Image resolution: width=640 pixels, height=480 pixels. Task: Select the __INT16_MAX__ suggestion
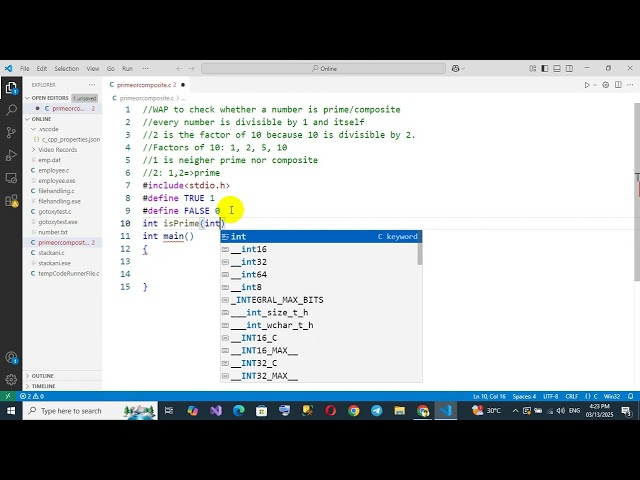coord(319,350)
